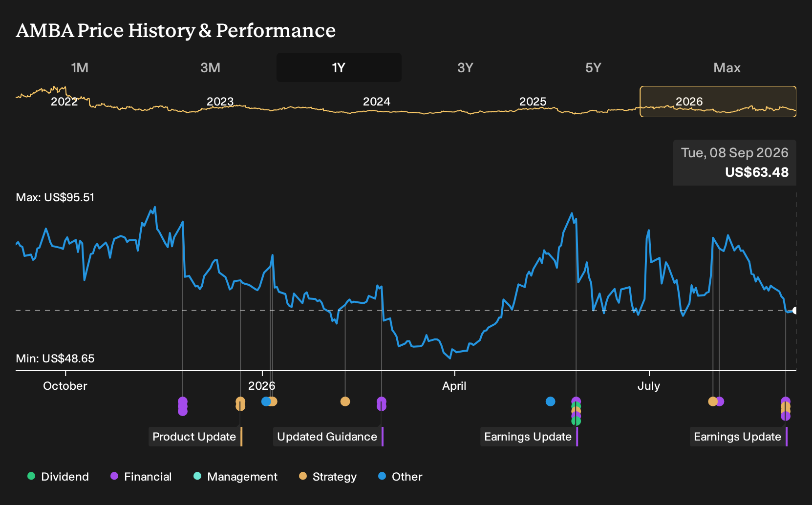This screenshot has height=505, width=812.
Task: Jump to 2025 in the overview chart
Action: (533, 102)
